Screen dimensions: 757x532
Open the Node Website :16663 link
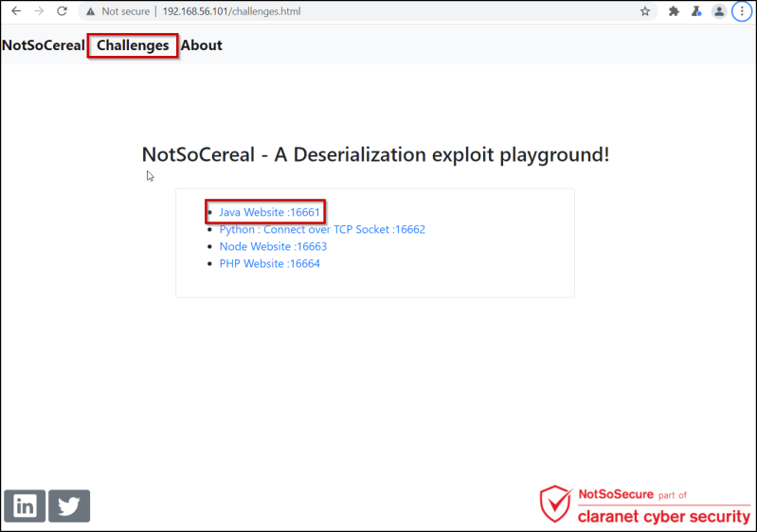coord(273,246)
